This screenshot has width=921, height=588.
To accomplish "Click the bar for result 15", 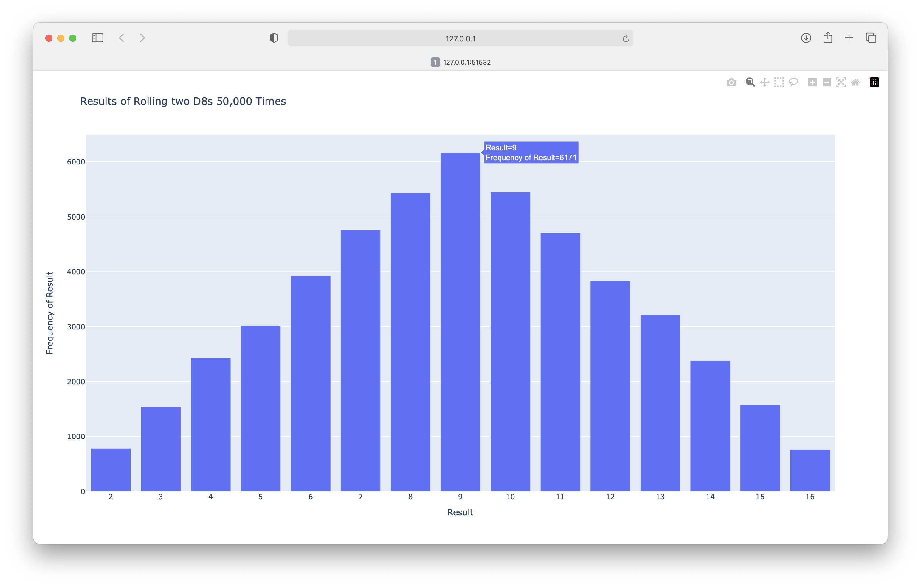I will (x=760, y=448).
